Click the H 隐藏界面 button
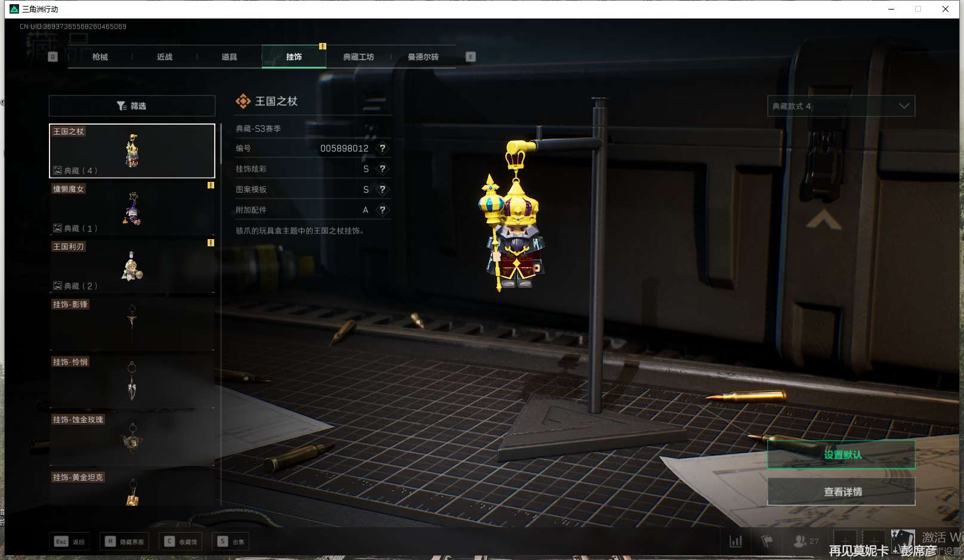The height and width of the screenshot is (560, 964). pos(125,542)
